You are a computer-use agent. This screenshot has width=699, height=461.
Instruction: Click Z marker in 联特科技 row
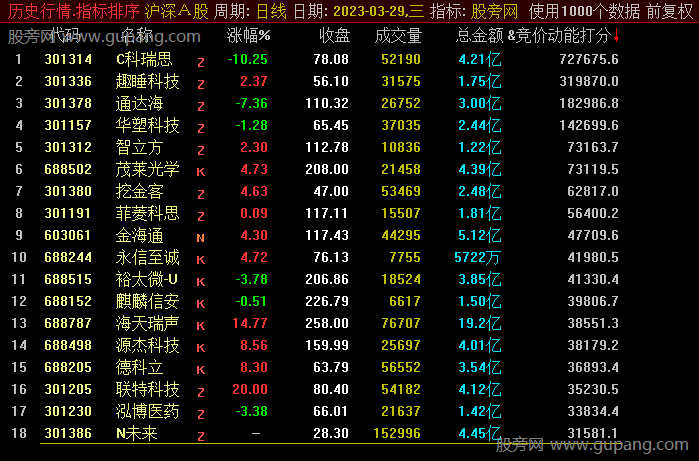[x=201, y=392]
